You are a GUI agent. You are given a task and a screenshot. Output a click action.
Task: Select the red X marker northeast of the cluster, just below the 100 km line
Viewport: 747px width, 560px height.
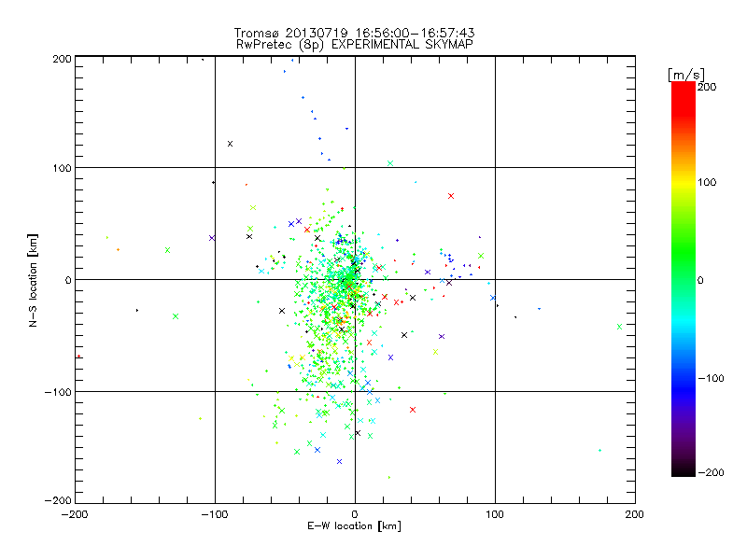451,196
